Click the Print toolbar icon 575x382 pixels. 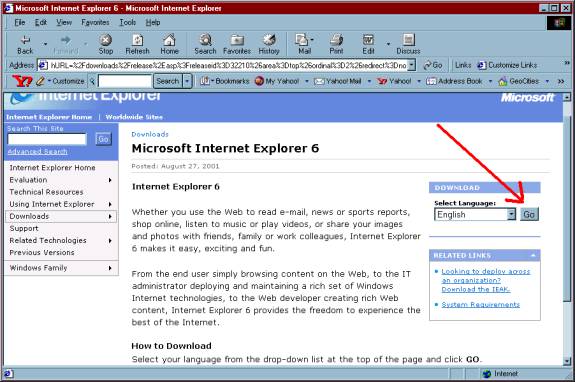[336, 40]
